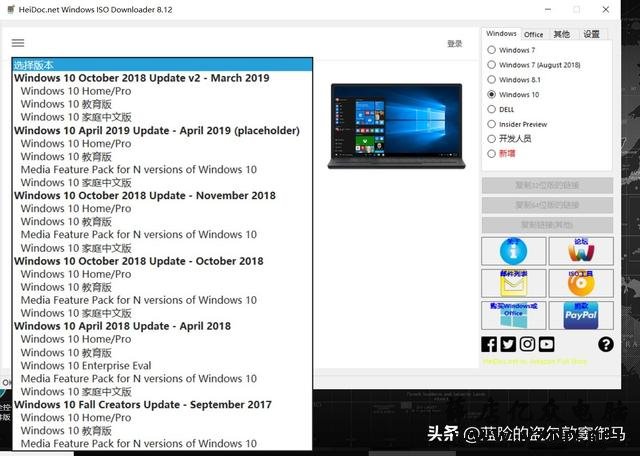Choose Media Feature Pack under November 2018
Viewport: 640px width, 456px height.
click(162, 235)
